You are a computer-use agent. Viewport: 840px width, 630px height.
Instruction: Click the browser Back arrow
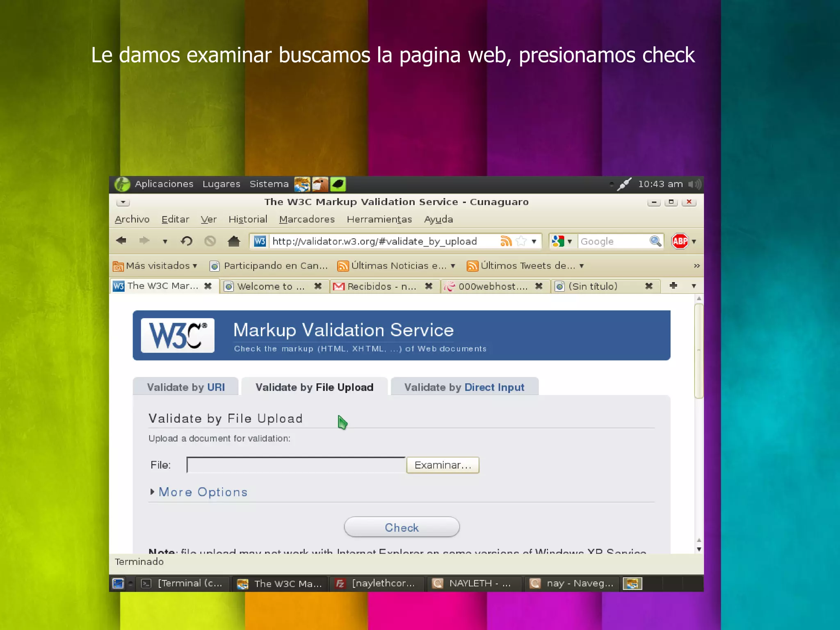tap(121, 241)
